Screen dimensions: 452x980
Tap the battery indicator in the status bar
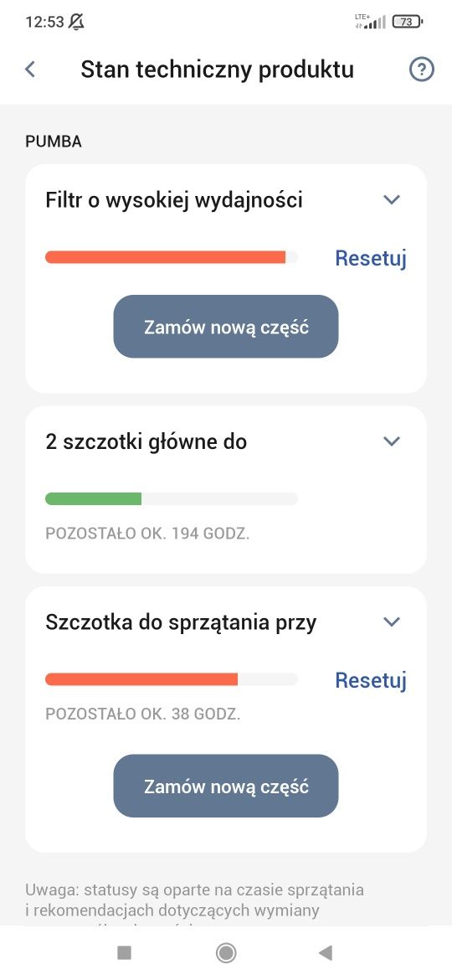(407, 22)
